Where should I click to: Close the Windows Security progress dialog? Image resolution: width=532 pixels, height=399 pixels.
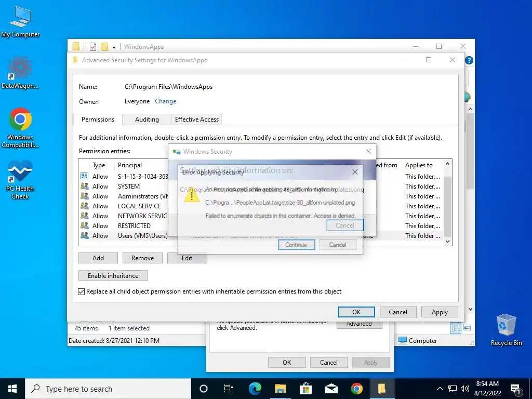click(x=368, y=151)
